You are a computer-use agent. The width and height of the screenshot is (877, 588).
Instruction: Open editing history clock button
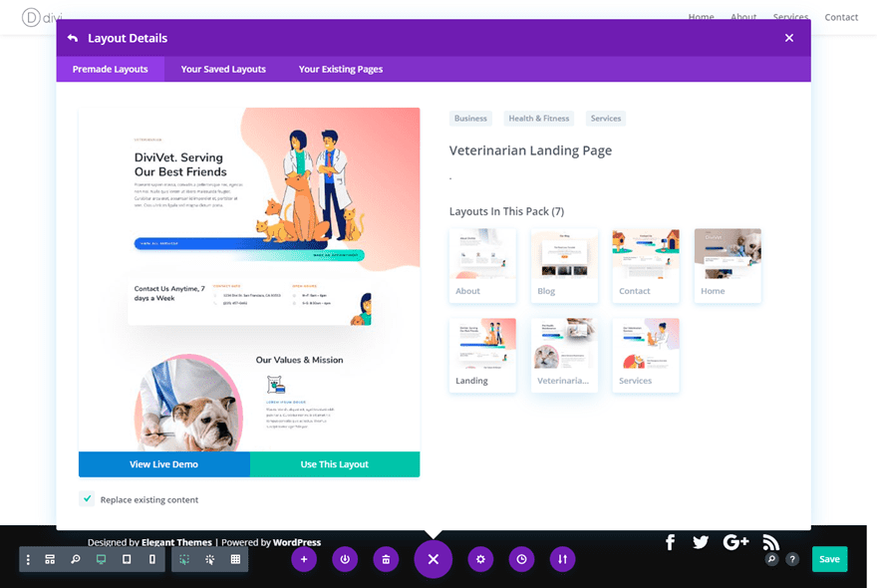(521, 559)
